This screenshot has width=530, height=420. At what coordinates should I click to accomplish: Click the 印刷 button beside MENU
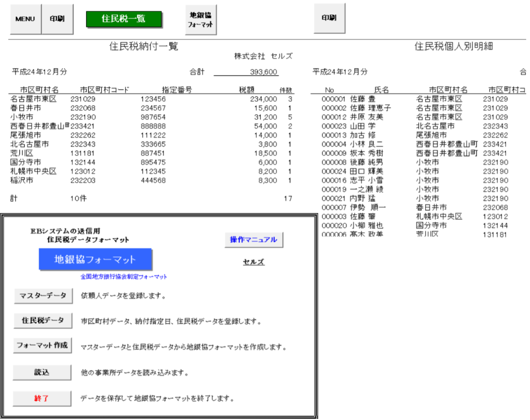57,19
